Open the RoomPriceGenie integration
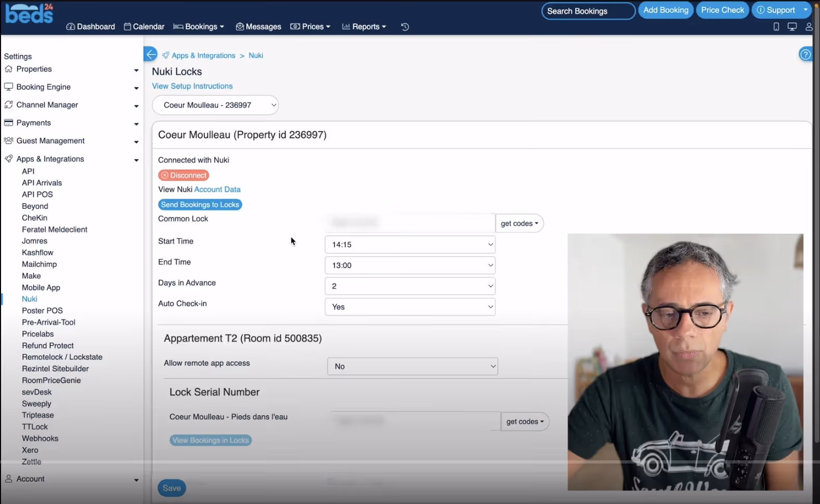This screenshot has width=820, height=504. 51,380
